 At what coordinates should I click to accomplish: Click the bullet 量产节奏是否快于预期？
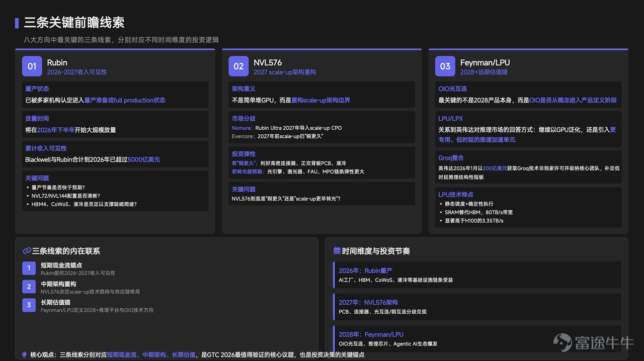pyautogui.click(x=58, y=187)
